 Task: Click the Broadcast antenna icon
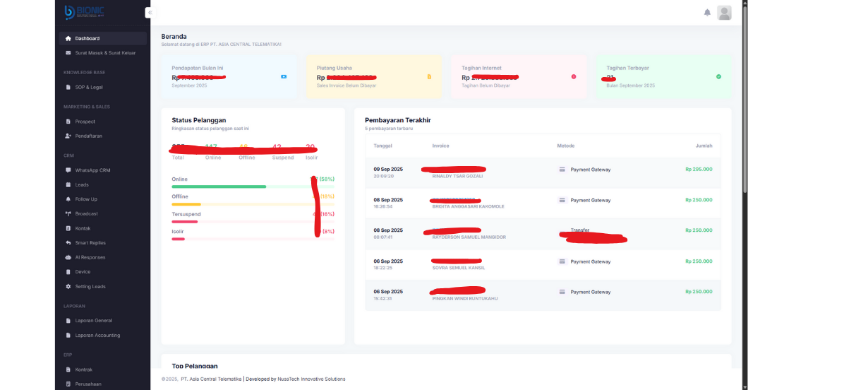tap(68, 213)
